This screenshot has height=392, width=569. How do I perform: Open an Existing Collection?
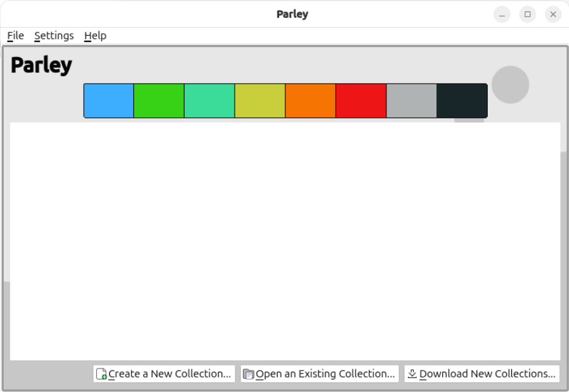(320, 374)
